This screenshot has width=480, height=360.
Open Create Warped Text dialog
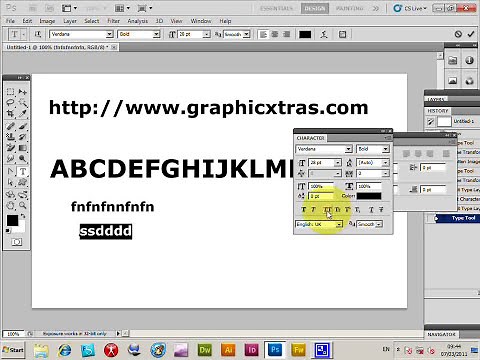pos(324,34)
